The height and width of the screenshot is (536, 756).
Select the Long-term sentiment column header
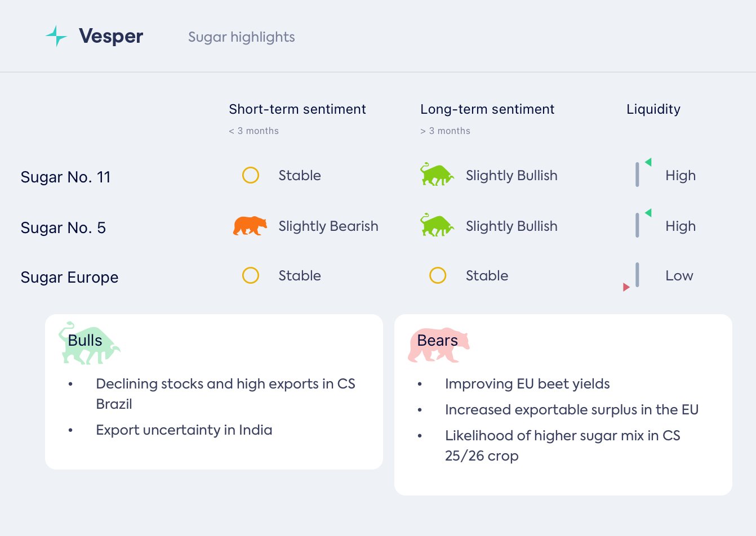(487, 109)
